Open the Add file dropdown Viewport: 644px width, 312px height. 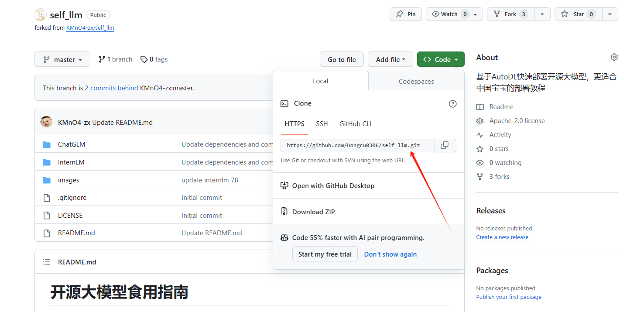(x=391, y=59)
